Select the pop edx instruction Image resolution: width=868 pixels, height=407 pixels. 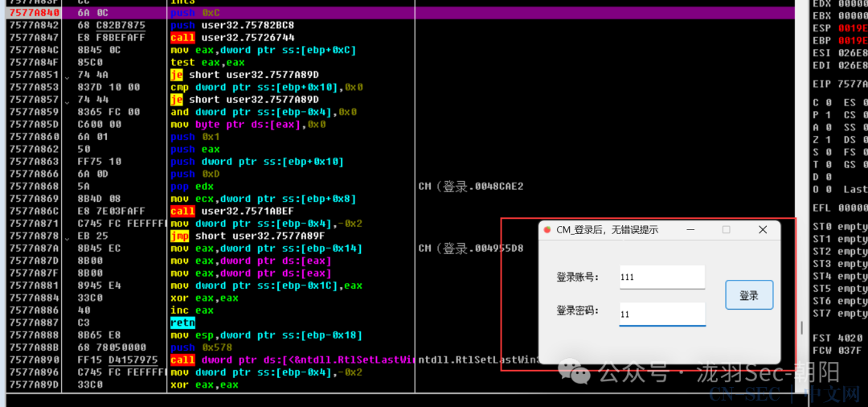192,187
